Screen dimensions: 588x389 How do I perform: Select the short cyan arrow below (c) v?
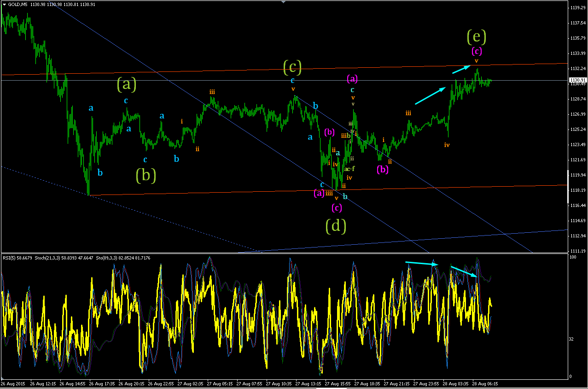(461, 70)
